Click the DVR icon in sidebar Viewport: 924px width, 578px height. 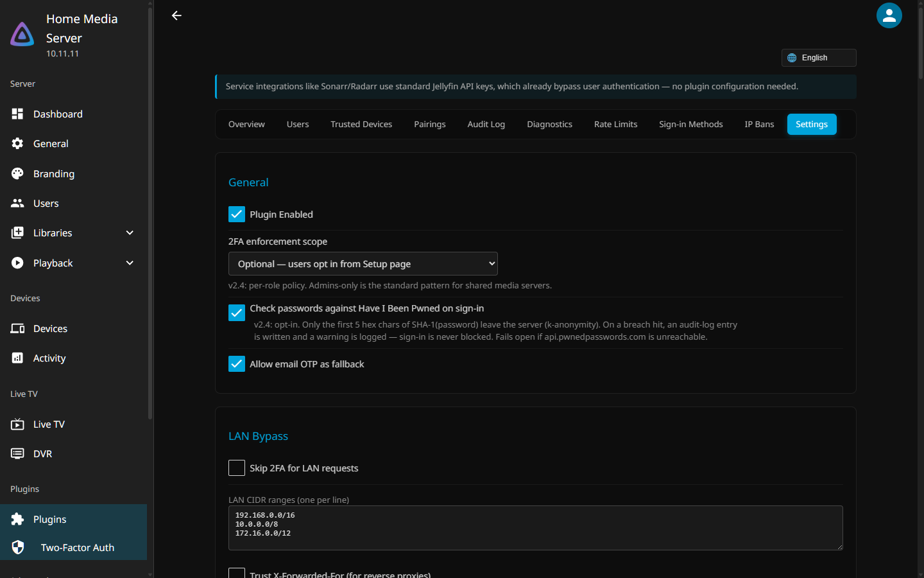pyautogui.click(x=17, y=453)
